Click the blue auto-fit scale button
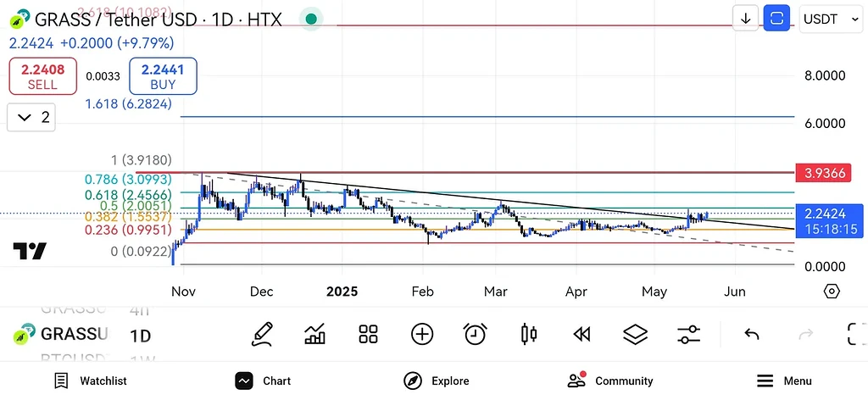The height and width of the screenshot is (400, 868). pyautogui.click(x=776, y=19)
